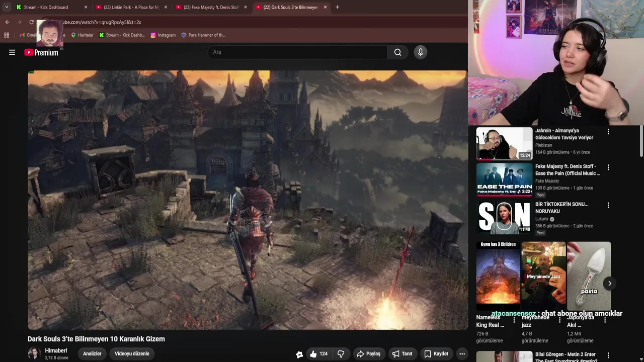
Task: Go back with browser back arrow
Action: [7, 22]
